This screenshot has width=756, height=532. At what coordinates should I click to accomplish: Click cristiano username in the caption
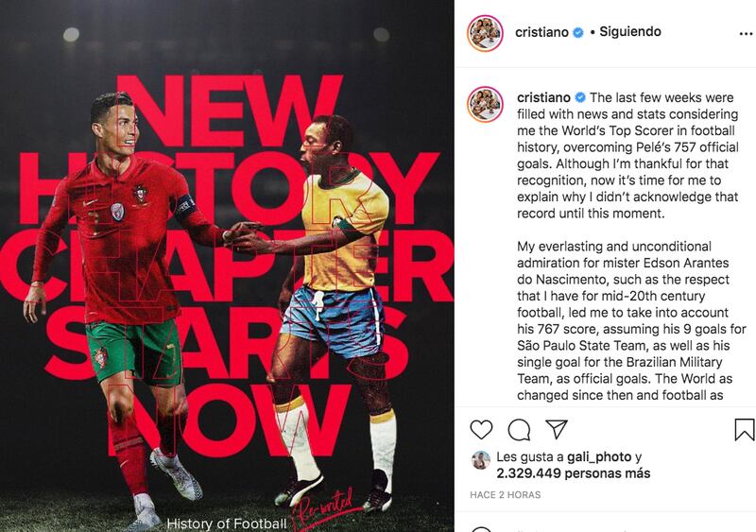(x=543, y=97)
